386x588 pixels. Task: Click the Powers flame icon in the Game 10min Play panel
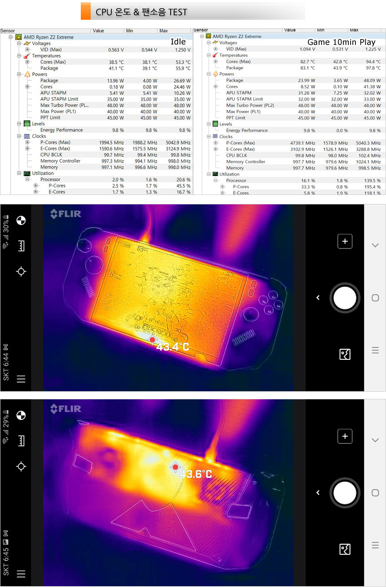(x=215, y=74)
